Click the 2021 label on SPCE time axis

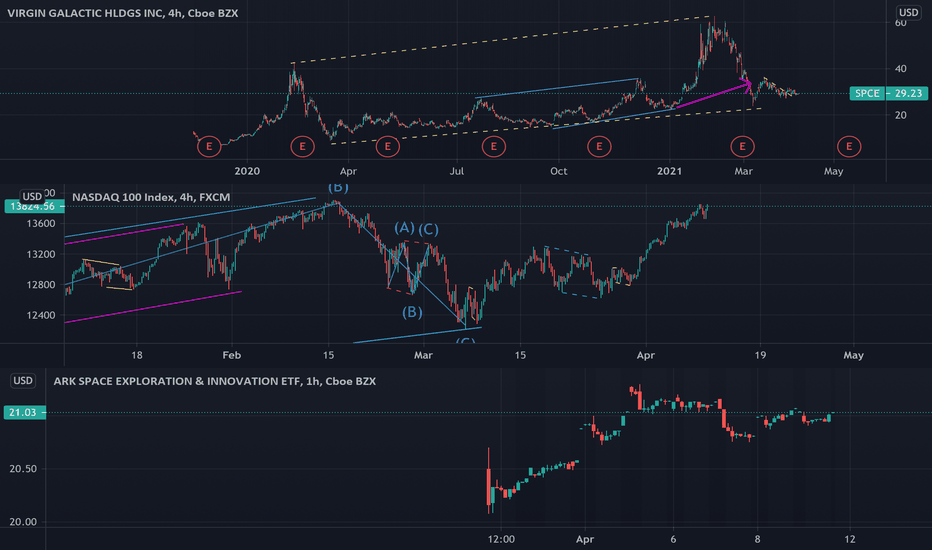[x=669, y=171]
